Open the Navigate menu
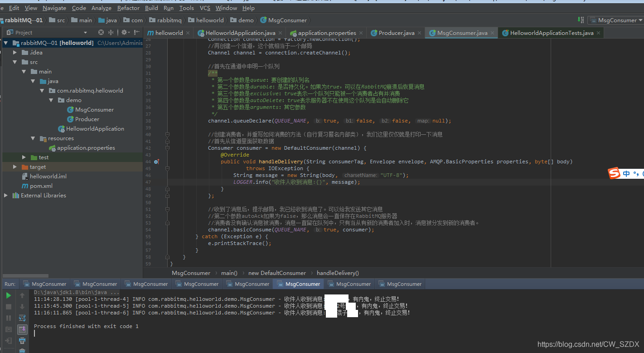 (x=54, y=8)
